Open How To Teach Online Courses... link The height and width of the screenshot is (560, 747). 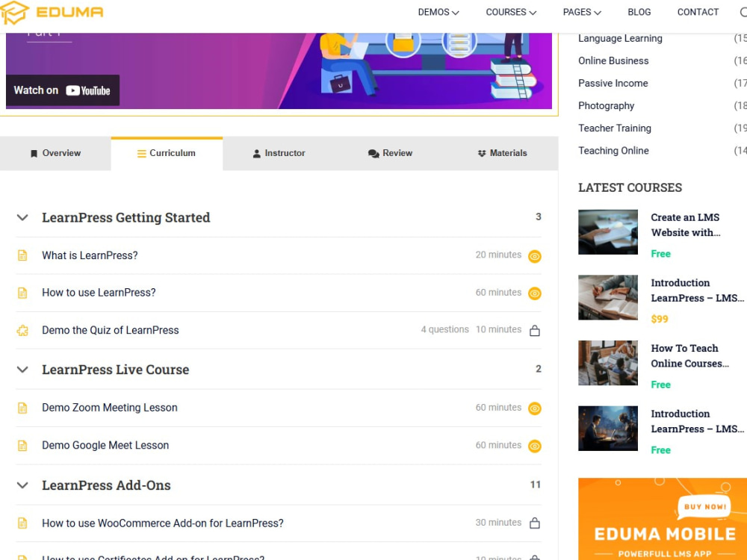(689, 355)
